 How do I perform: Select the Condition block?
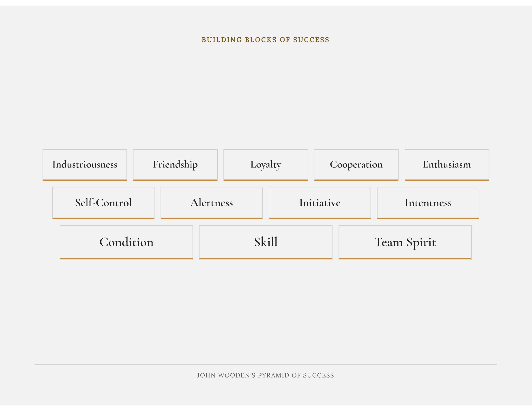[x=127, y=242]
